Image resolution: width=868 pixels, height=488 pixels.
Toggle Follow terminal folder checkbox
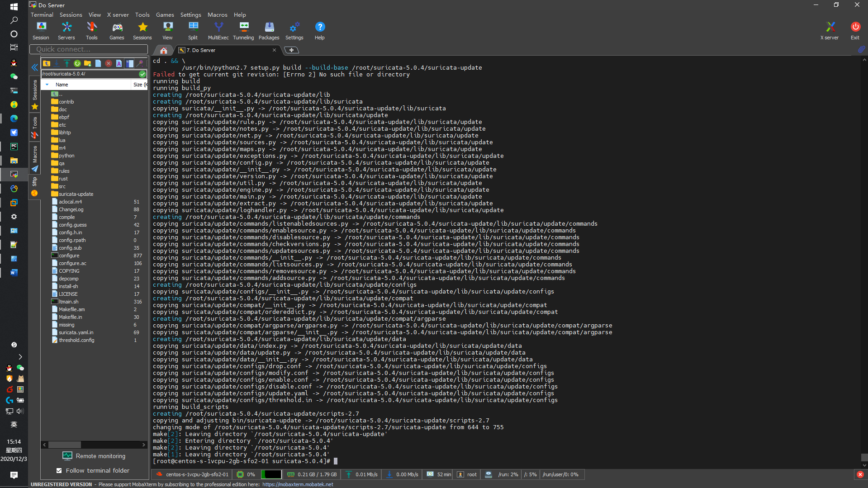pos(59,470)
